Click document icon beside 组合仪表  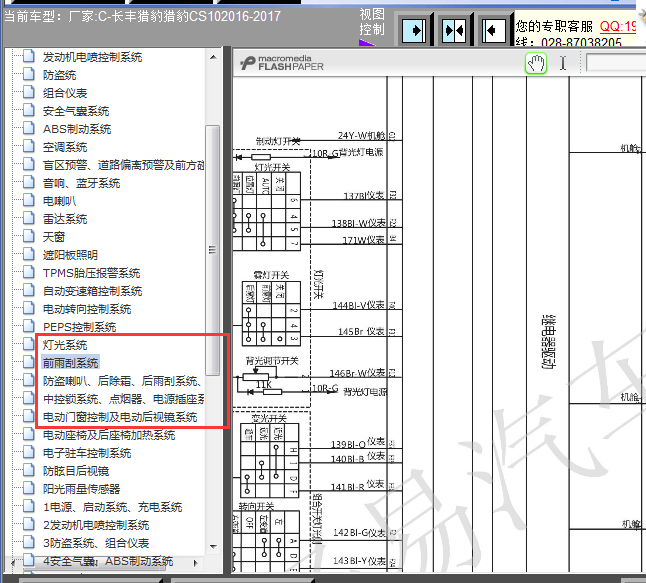[x=28, y=93]
